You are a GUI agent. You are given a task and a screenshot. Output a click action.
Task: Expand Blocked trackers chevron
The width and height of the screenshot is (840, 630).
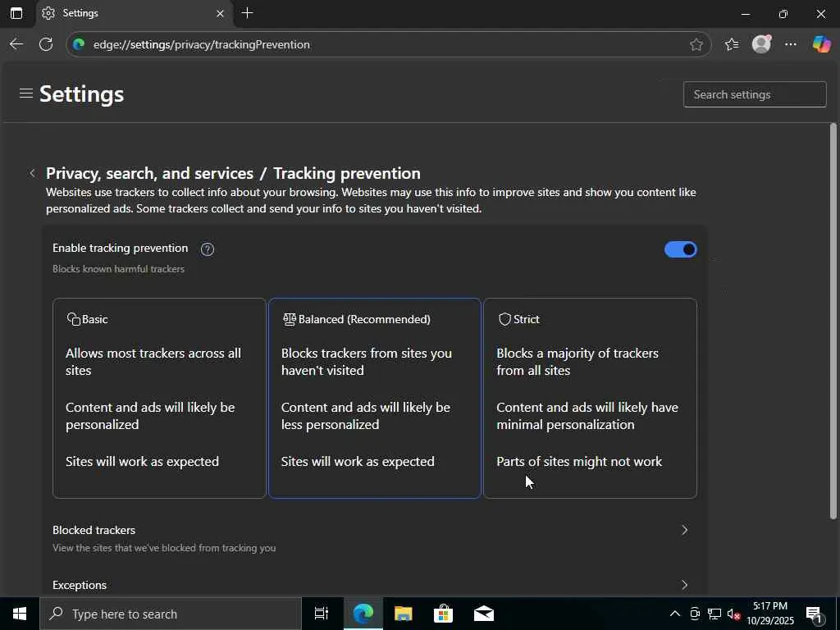(684, 530)
